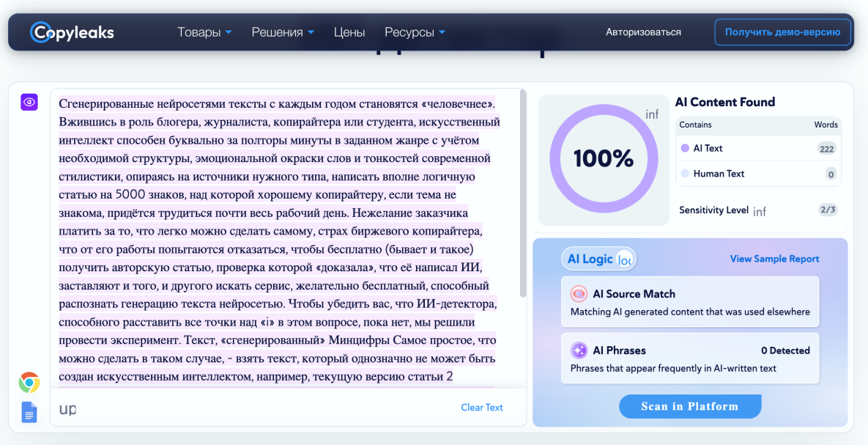Select the AI Phrases card

click(x=690, y=358)
